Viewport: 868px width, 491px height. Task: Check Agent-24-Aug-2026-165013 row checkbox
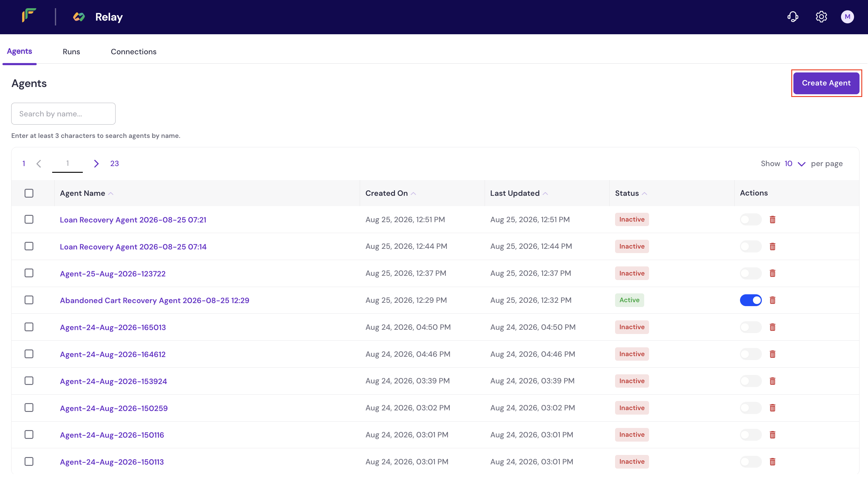(x=29, y=327)
